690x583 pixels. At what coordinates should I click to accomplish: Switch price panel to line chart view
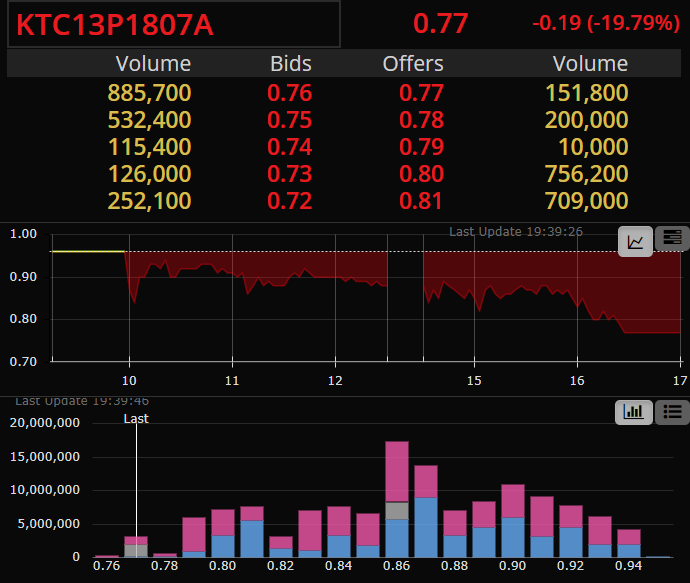pos(635,242)
